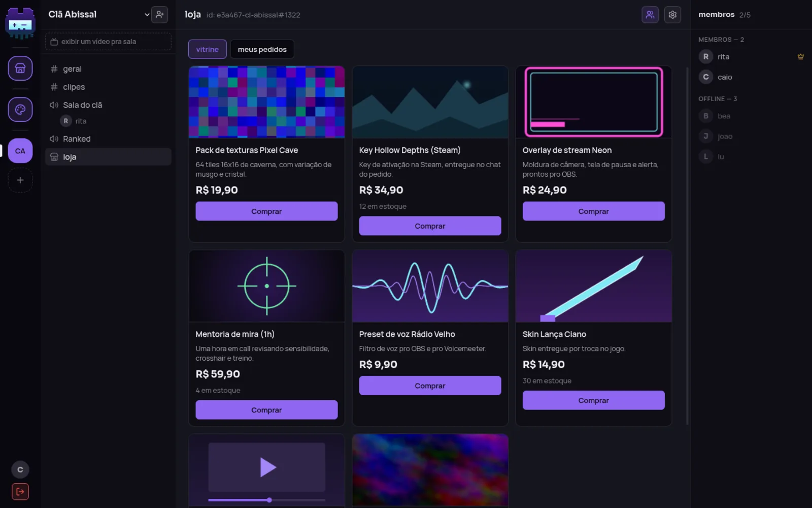Open the C user avatar at the bottom
Image resolution: width=812 pixels, height=508 pixels.
20,469
